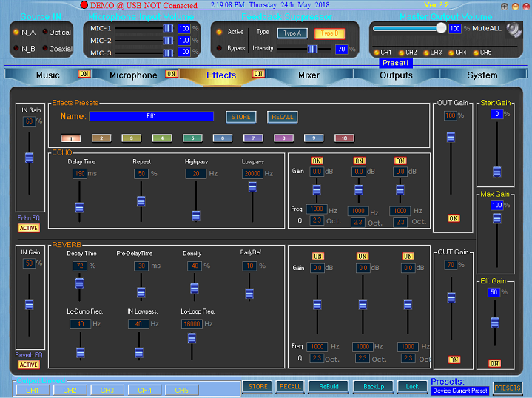Select effects preset slot 5

click(x=192, y=138)
